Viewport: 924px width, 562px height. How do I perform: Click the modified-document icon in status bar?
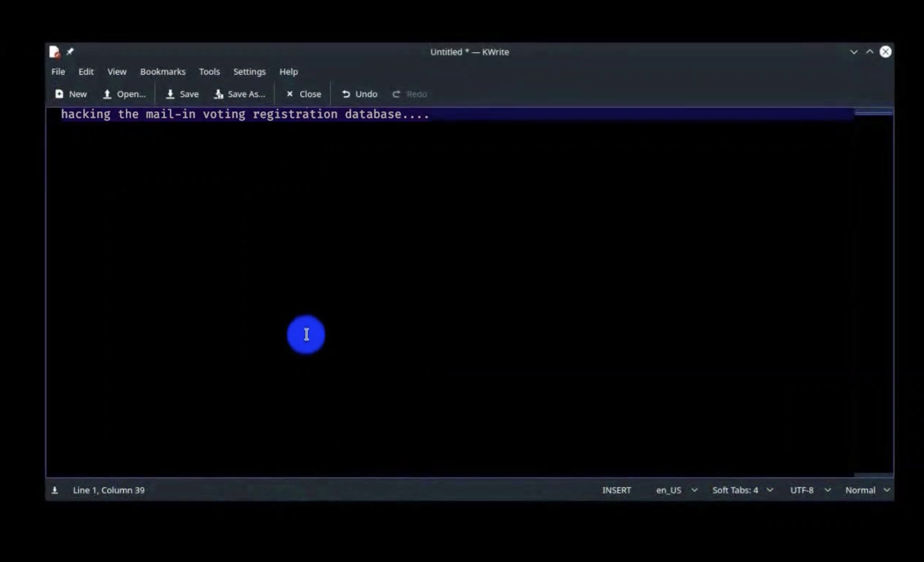[x=55, y=490]
